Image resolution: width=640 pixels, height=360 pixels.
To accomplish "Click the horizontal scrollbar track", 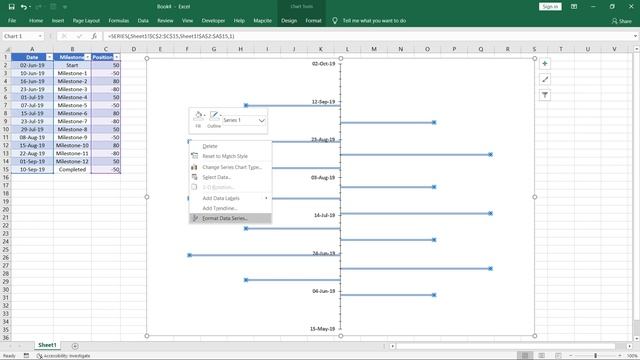I will pos(506,346).
